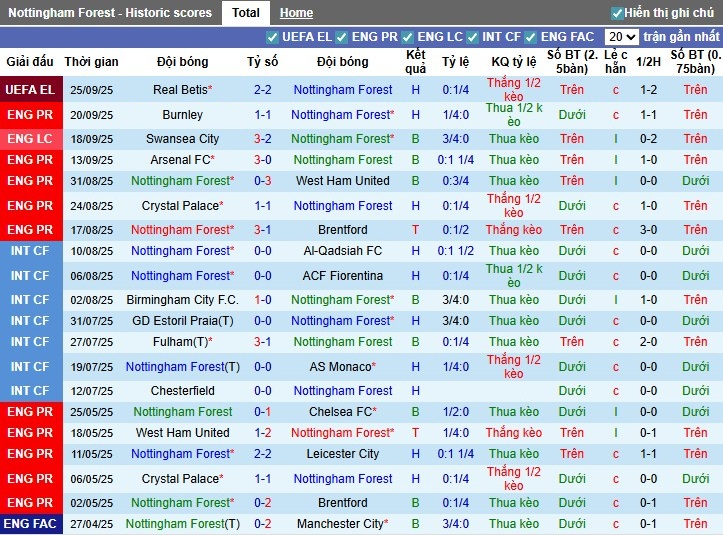Click West Ham United on 18/05/25

coord(182,433)
